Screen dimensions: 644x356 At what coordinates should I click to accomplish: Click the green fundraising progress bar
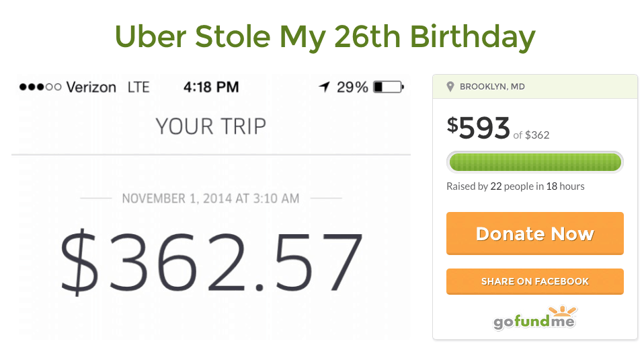(534, 162)
